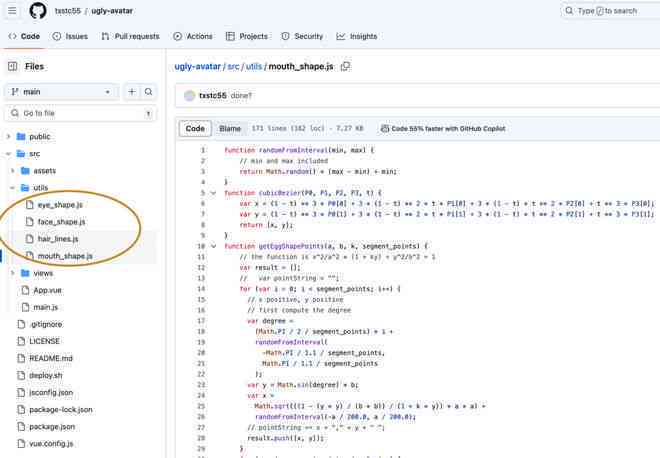
Task: Copy file path with copy icon
Action: pos(345,66)
